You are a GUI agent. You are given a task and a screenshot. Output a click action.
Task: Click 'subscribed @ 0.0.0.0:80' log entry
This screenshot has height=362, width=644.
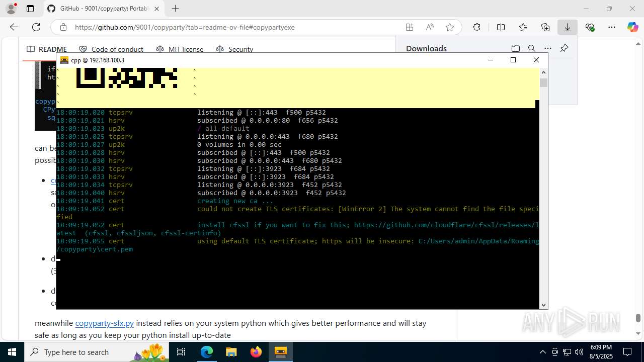tap(268, 120)
